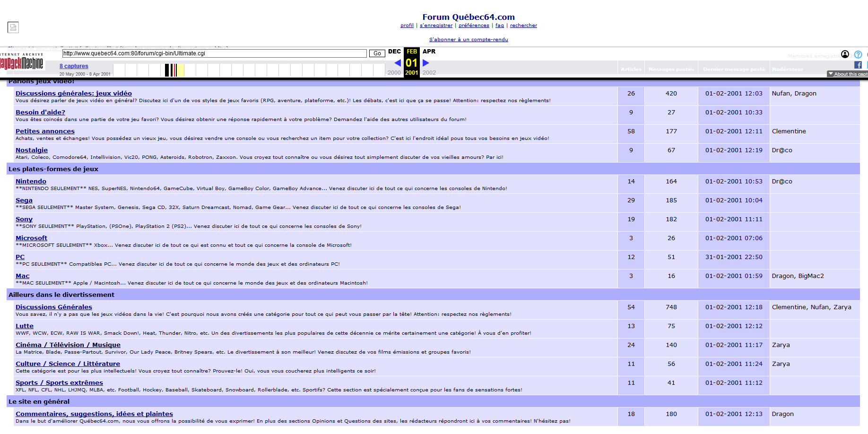Open the Wayback Machine user account icon
868x434 pixels.
pos(845,54)
